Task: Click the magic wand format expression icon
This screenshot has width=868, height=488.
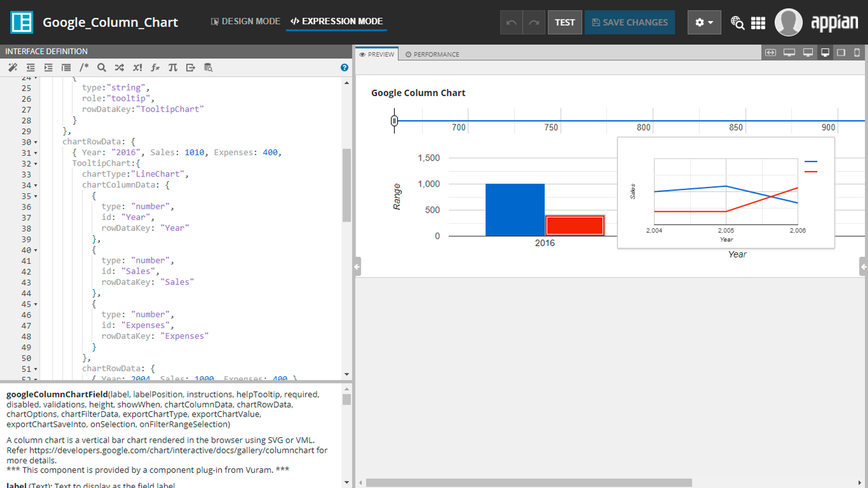Action: (12, 68)
